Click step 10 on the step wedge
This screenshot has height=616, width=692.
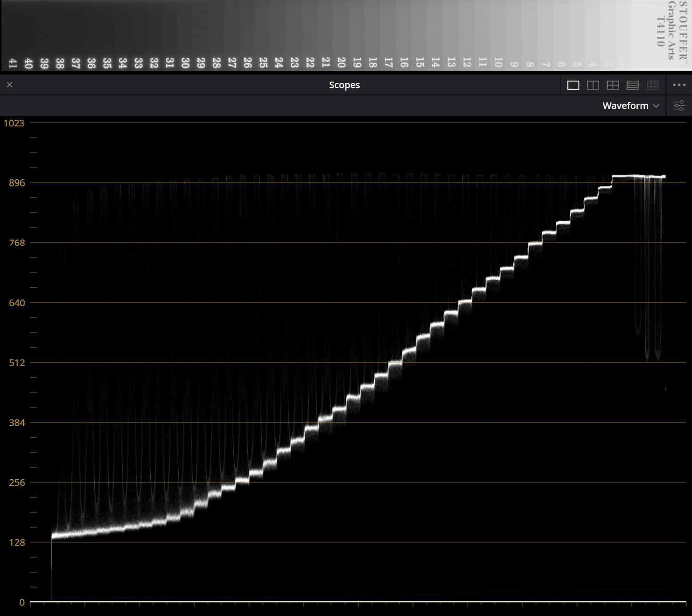click(498, 62)
